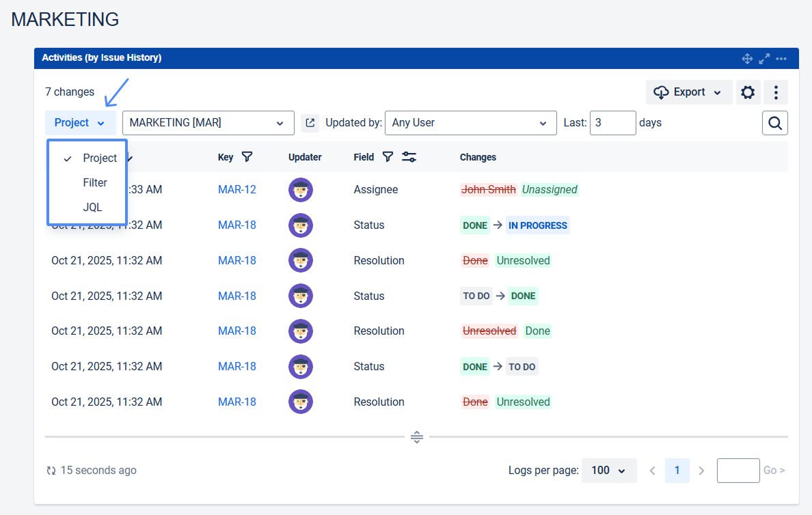
Task: Open settings with the gear icon
Action: pos(748,92)
